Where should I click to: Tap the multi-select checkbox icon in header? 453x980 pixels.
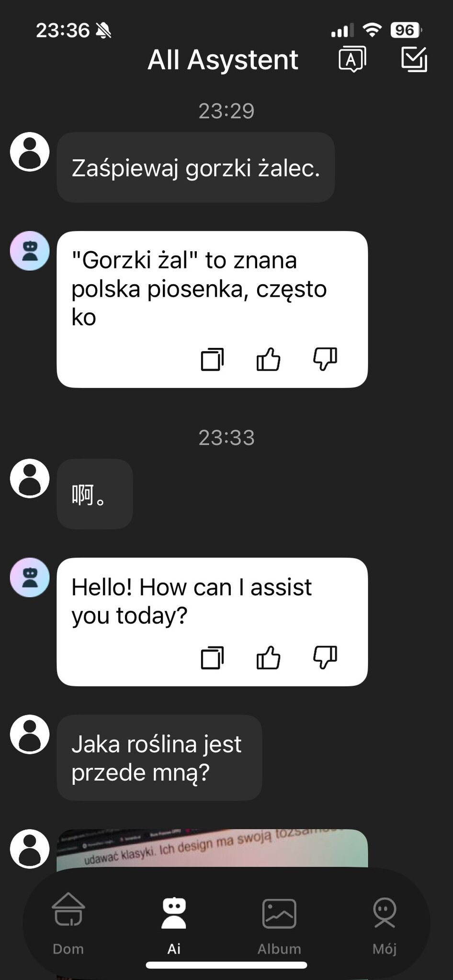(413, 59)
